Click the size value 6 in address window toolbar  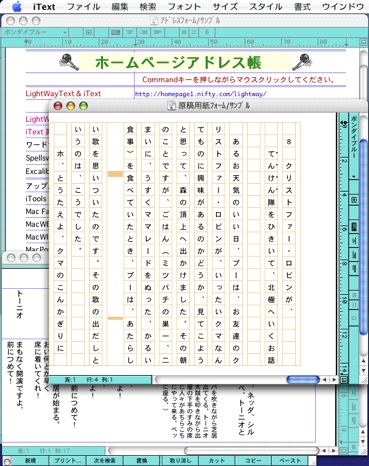(x=207, y=32)
